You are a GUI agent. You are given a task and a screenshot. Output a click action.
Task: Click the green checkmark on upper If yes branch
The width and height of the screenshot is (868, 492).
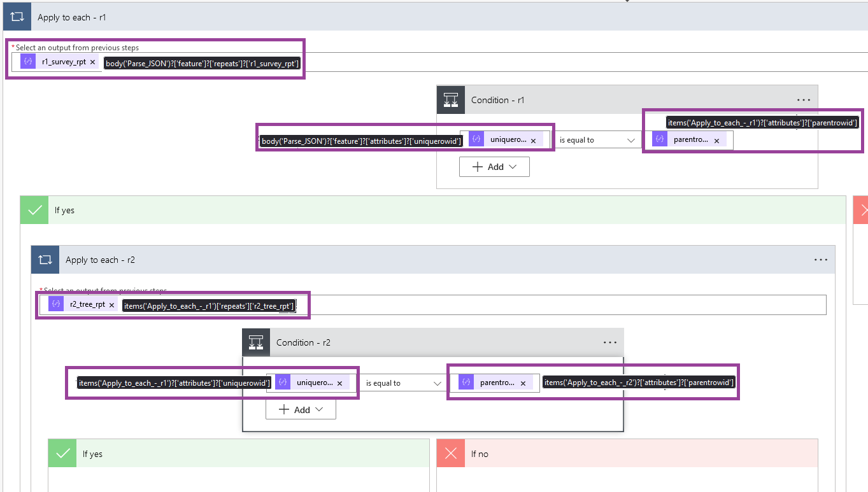pos(34,209)
